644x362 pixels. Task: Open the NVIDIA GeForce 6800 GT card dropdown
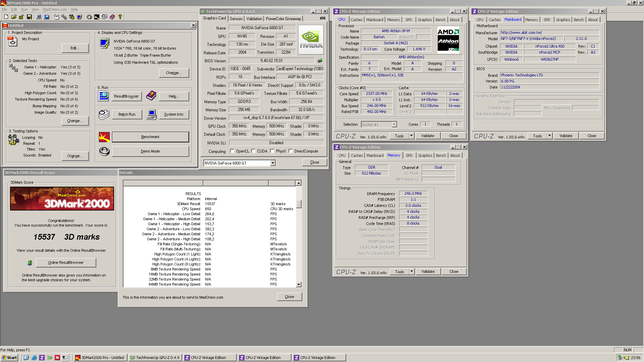[x=273, y=163]
